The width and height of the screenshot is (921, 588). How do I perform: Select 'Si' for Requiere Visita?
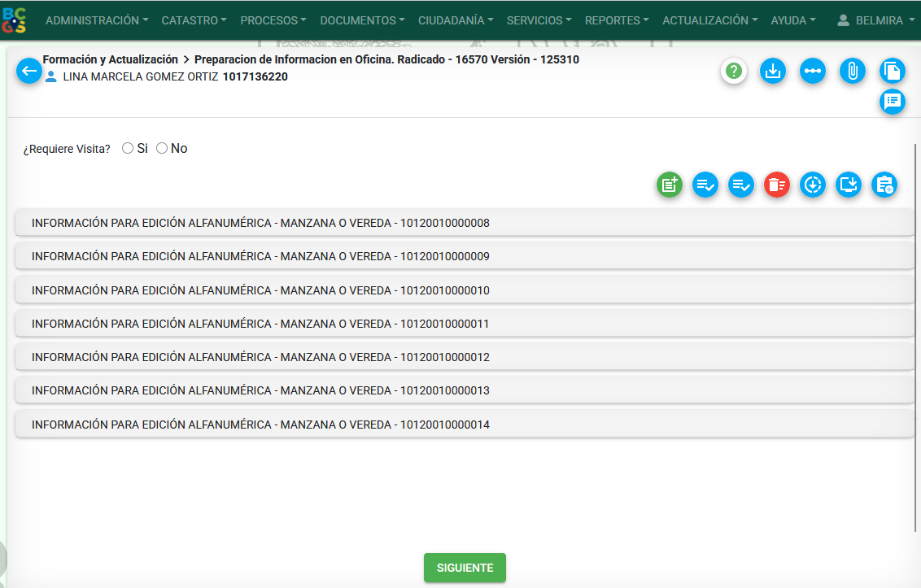[128, 149]
